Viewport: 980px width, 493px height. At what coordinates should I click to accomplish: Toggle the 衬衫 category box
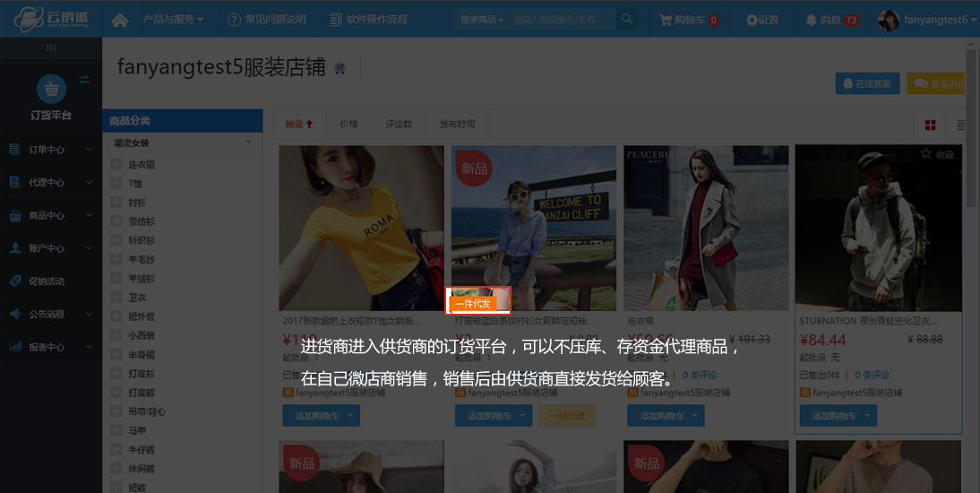coord(116,203)
